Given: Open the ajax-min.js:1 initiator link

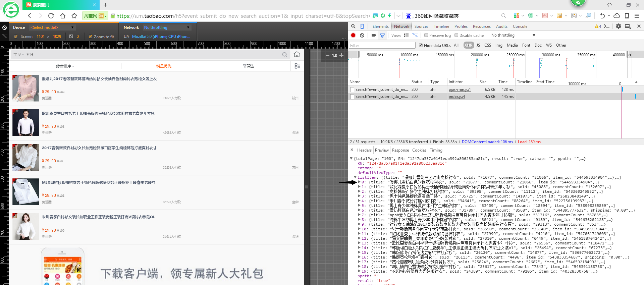Looking at the screenshot, I should pos(460,90).
